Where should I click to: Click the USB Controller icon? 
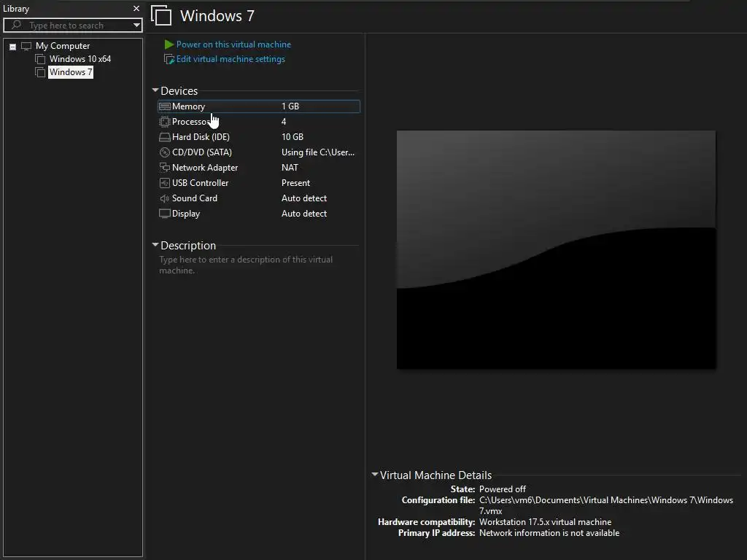[x=165, y=183]
